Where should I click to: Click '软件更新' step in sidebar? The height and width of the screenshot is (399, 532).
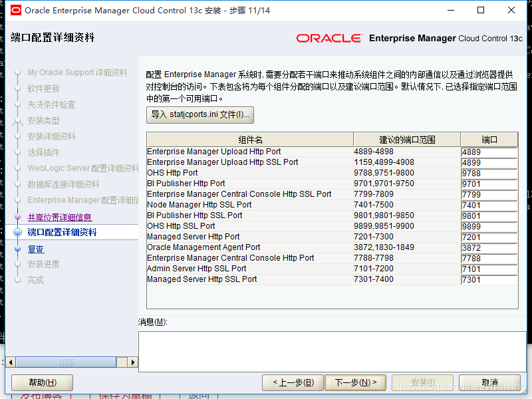tap(43, 88)
